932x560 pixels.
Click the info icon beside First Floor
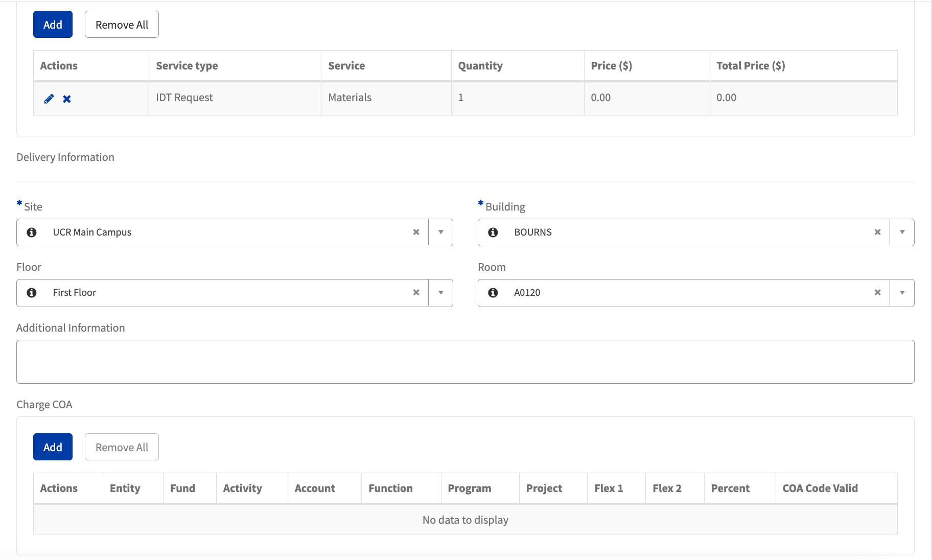click(32, 293)
